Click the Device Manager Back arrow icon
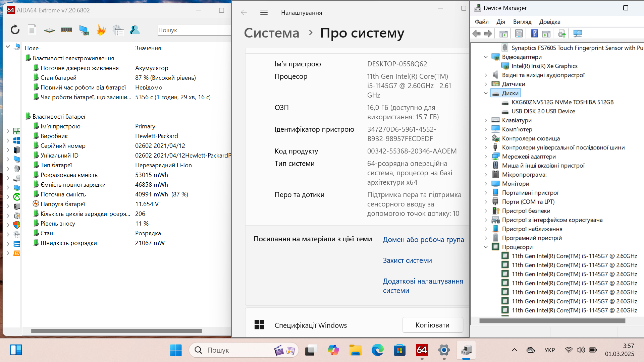 [476, 34]
